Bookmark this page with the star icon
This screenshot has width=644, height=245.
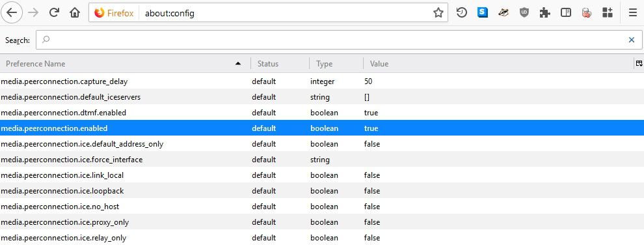(x=438, y=13)
